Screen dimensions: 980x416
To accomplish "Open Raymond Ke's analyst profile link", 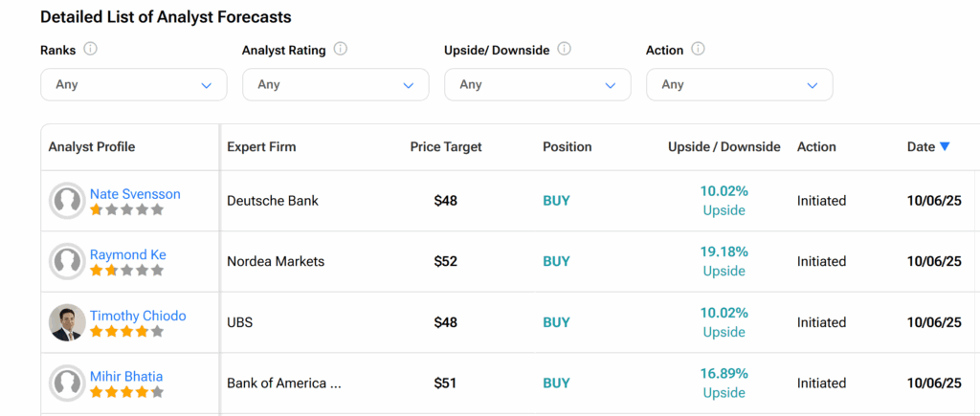I will [x=128, y=254].
